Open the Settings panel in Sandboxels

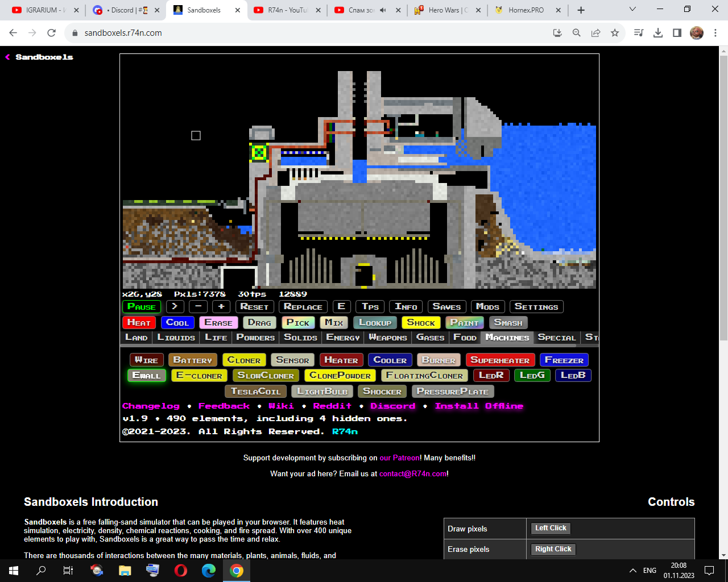pos(536,307)
